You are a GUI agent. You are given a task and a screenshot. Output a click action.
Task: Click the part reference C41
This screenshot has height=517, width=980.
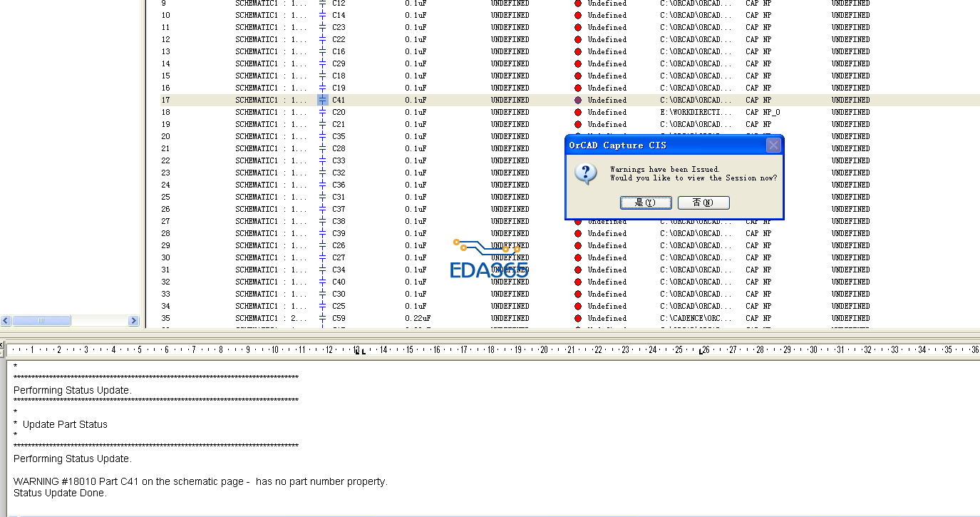coord(339,100)
